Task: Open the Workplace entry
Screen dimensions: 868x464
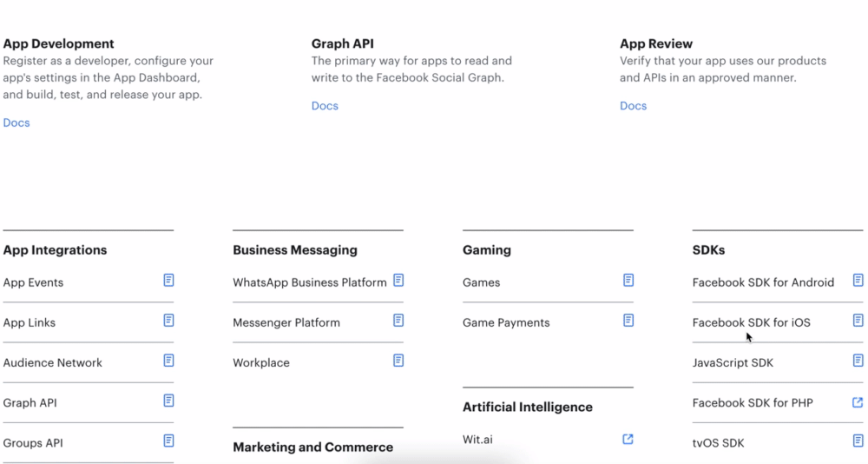Action: tap(261, 363)
